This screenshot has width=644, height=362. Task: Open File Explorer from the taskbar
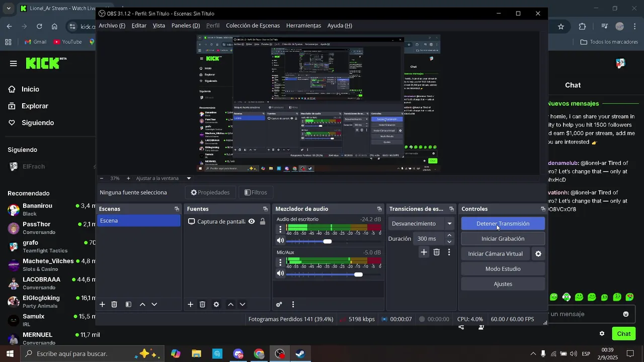point(196,353)
